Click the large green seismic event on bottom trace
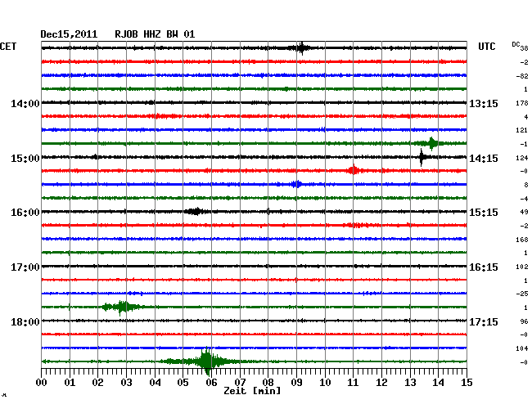Viewport: 532px width, 404px height. [205, 361]
